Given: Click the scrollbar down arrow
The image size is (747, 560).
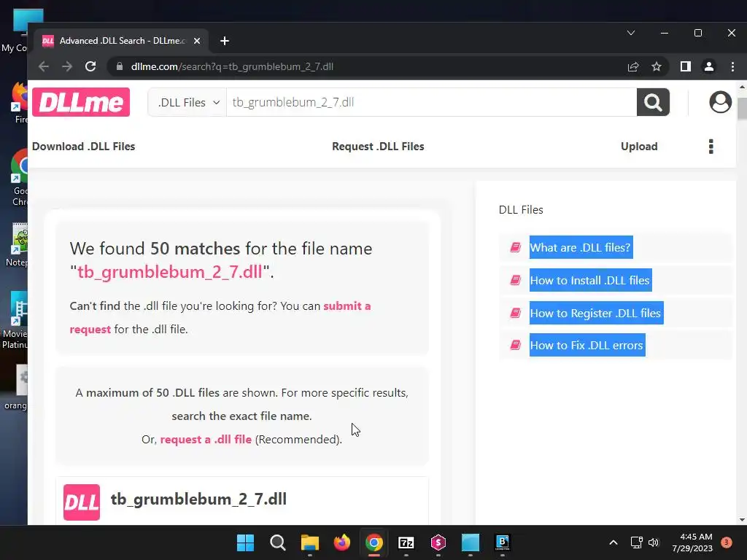Looking at the screenshot, I should click(742, 519).
